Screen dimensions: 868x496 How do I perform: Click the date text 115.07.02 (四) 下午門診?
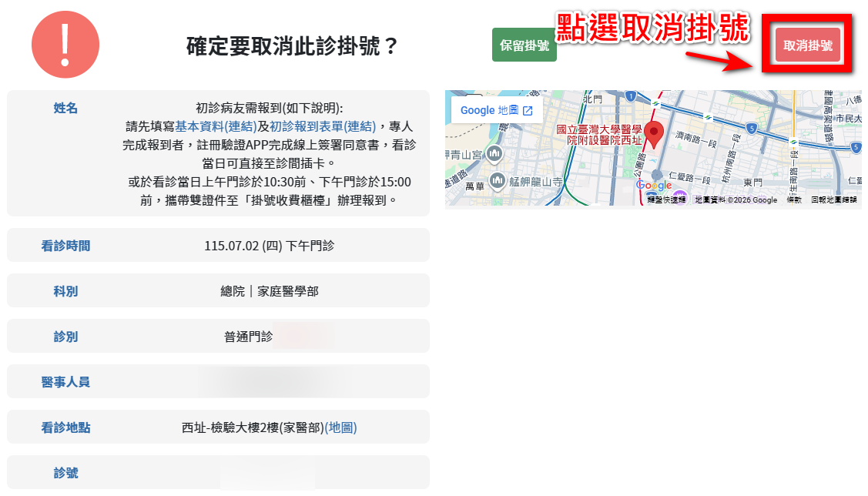[x=269, y=245]
